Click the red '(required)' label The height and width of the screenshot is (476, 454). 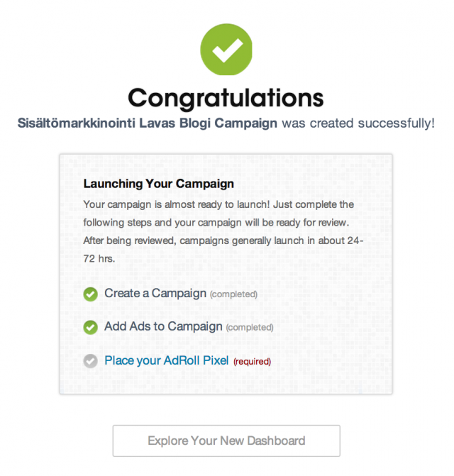pyautogui.click(x=252, y=362)
